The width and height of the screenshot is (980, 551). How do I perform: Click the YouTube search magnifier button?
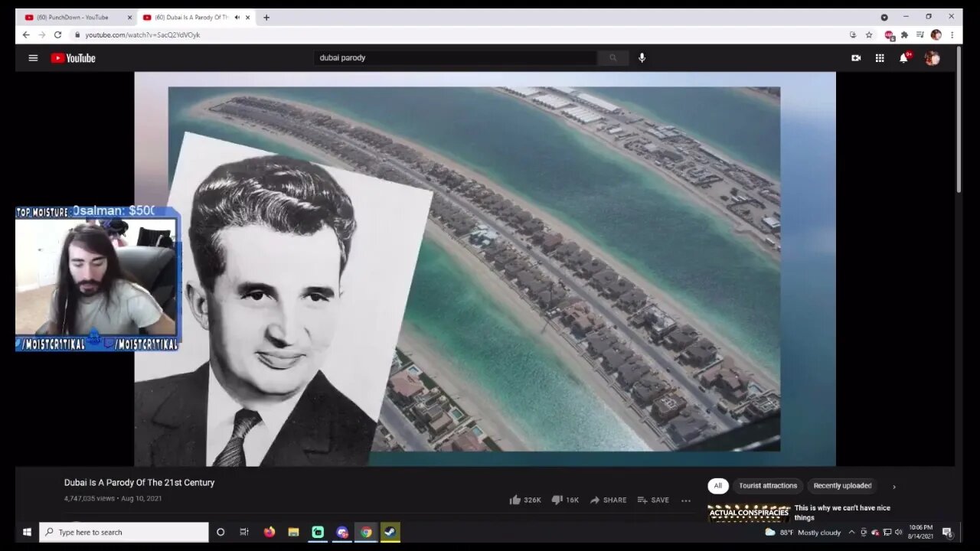click(x=612, y=58)
